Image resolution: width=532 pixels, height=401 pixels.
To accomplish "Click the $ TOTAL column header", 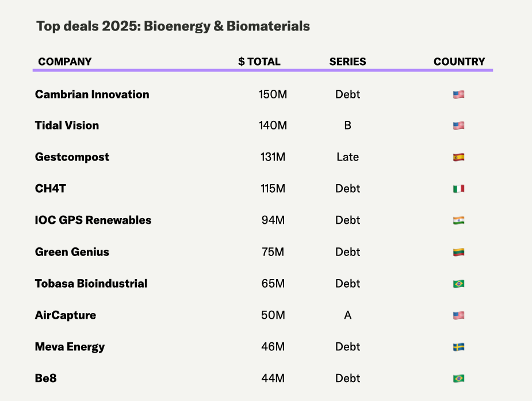I will point(259,62).
